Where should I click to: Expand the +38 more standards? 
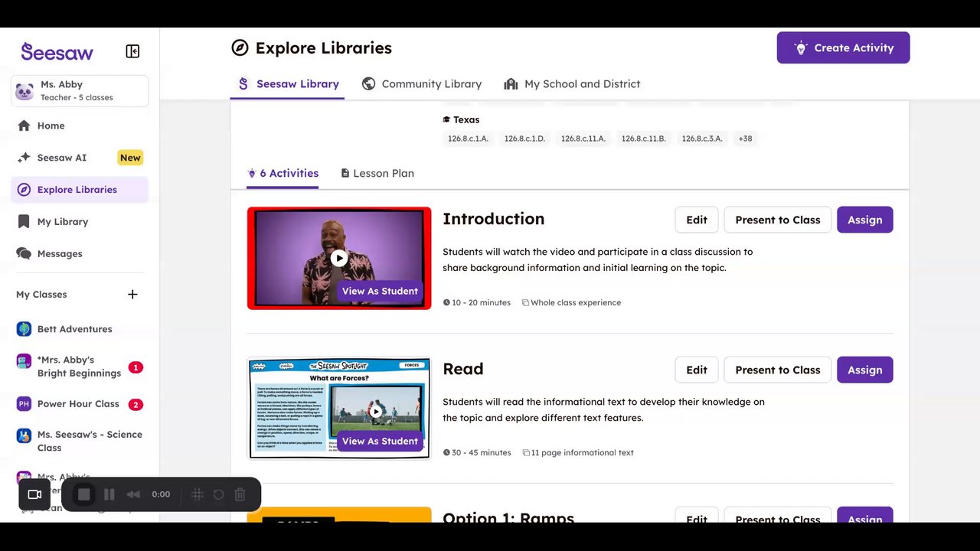745,139
